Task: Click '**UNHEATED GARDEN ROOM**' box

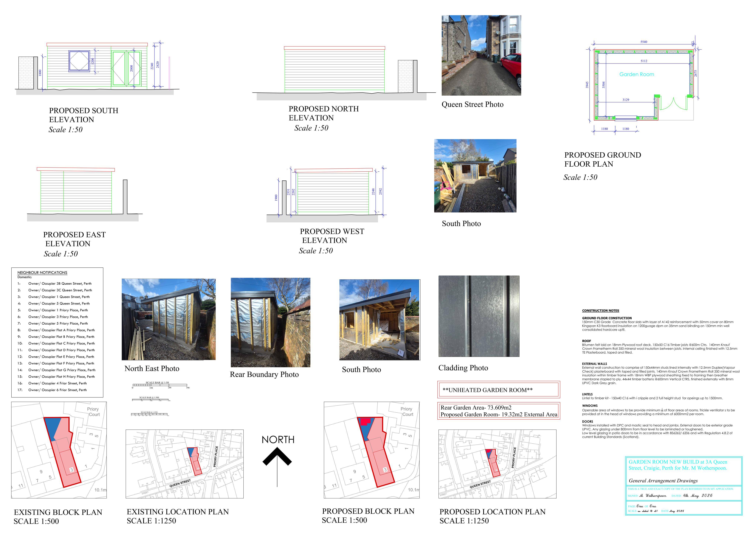Action: tap(499, 390)
